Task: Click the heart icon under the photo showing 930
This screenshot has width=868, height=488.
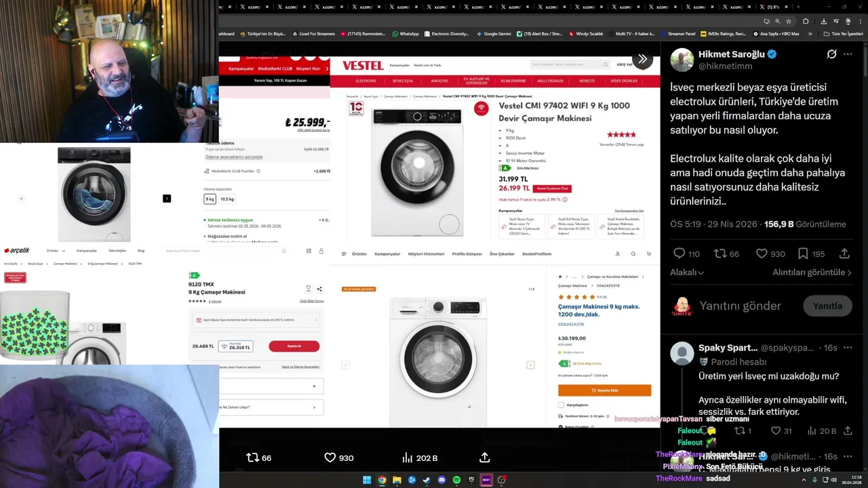Action: 330,457
